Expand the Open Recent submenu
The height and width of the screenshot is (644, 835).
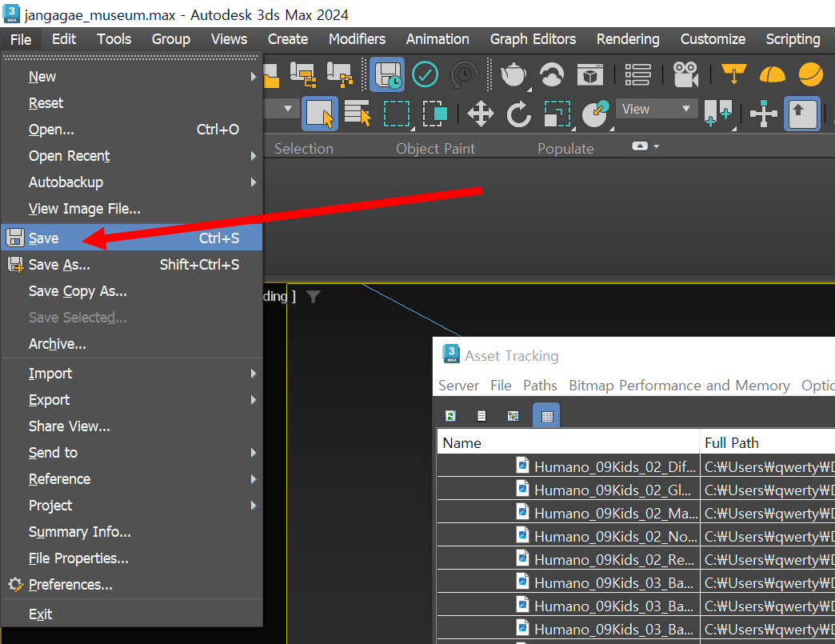(254, 156)
